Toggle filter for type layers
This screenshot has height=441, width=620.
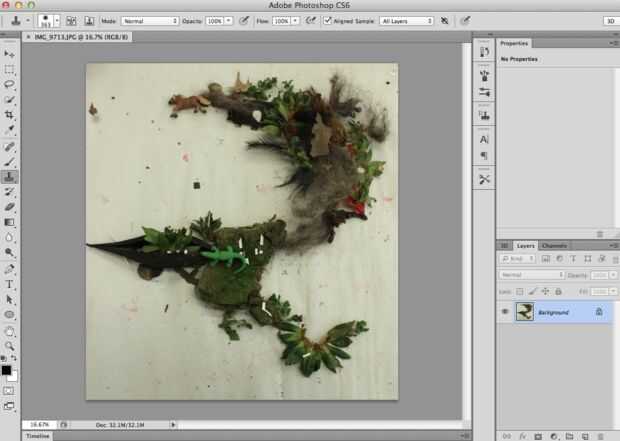[x=573, y=259]
